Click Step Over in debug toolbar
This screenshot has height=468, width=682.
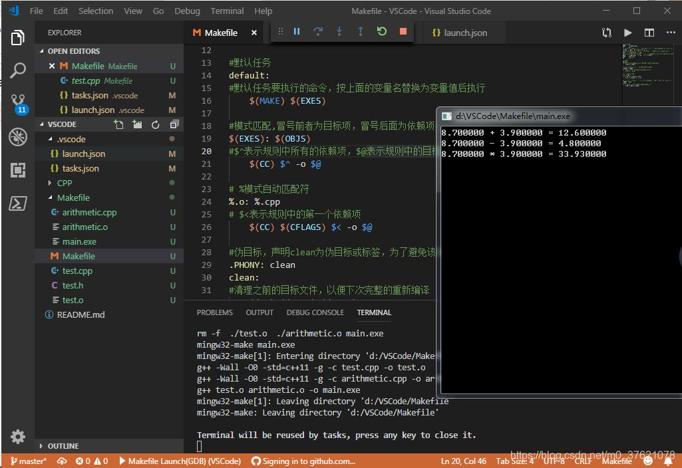318,31
